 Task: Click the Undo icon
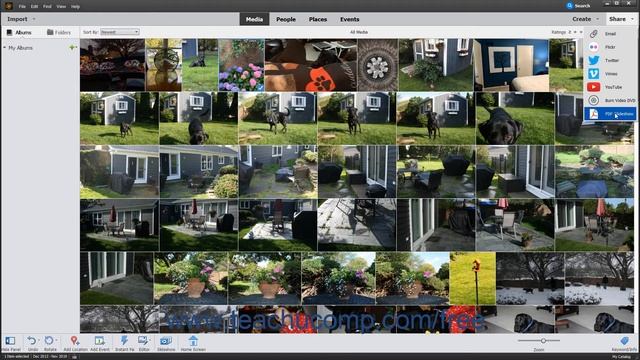(x=31, y=340)
